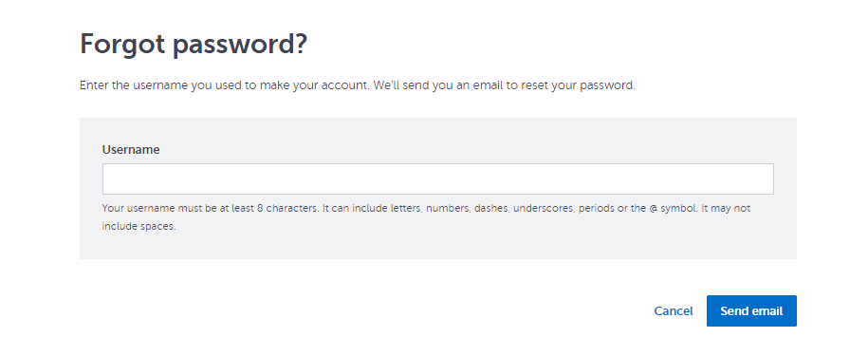The width and height of the screenshot is (868, 356).
Task: Send the password reset email
Action: 751,310
